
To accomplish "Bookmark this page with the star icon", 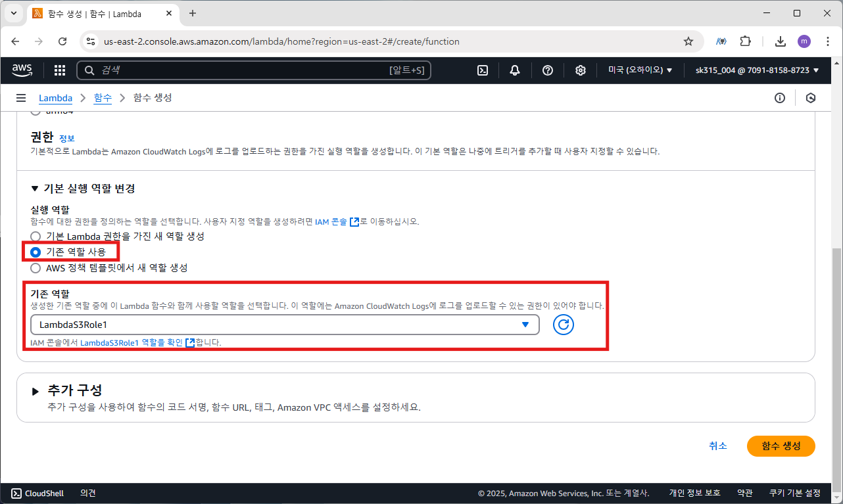I will 688,41.
